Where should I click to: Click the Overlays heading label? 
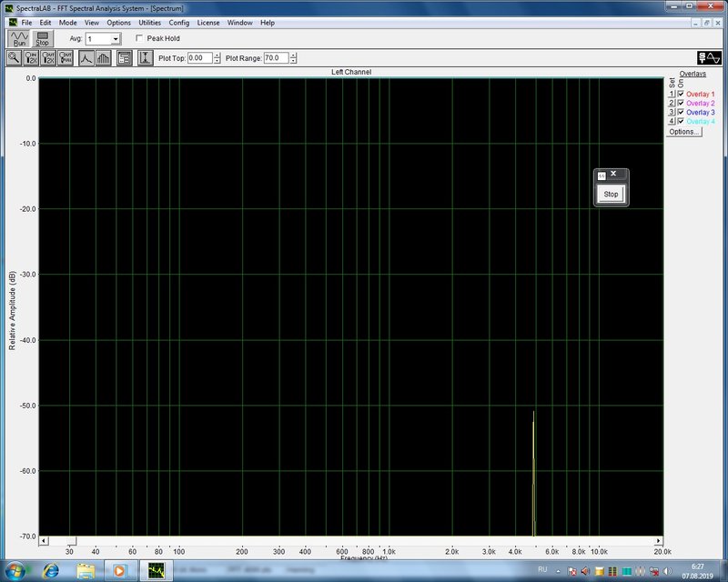693,74
